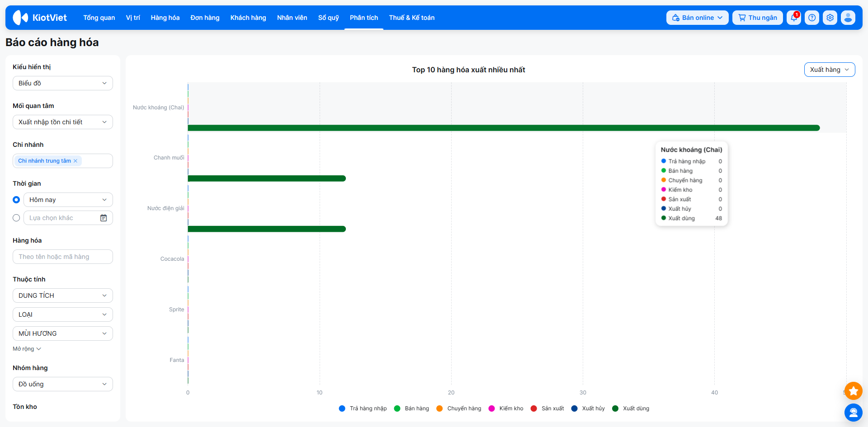Remove the Chi nhánh trung tâm tag
The width and height of the screenshot is (868, 427).
[x=75, y=161]
